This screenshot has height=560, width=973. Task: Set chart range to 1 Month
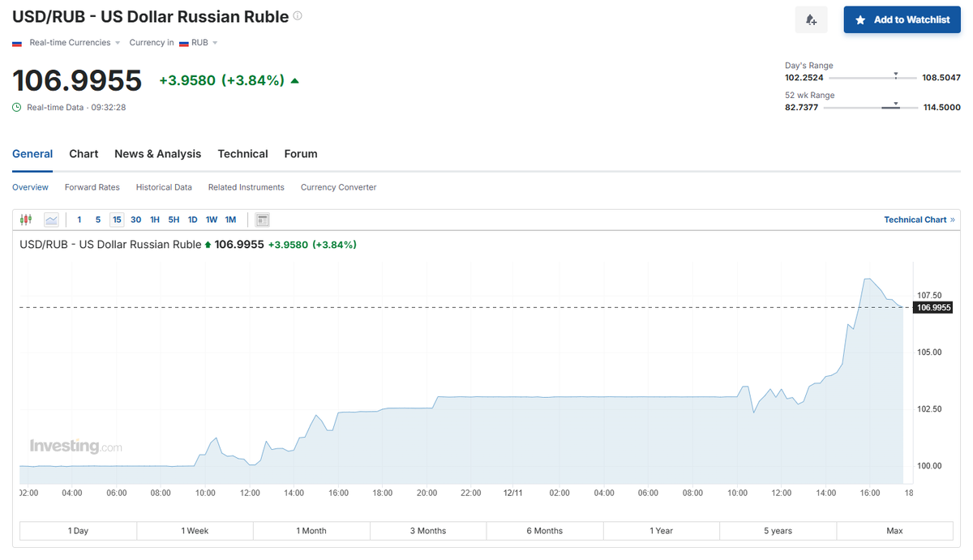pyautogui.click(x=312, y=531)
